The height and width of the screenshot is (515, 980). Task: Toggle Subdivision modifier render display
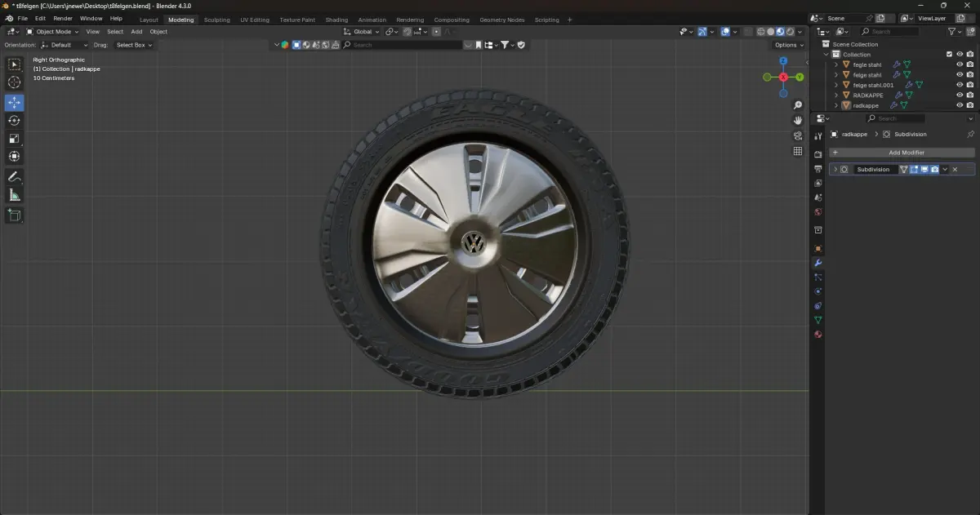(x=934, y=170)
